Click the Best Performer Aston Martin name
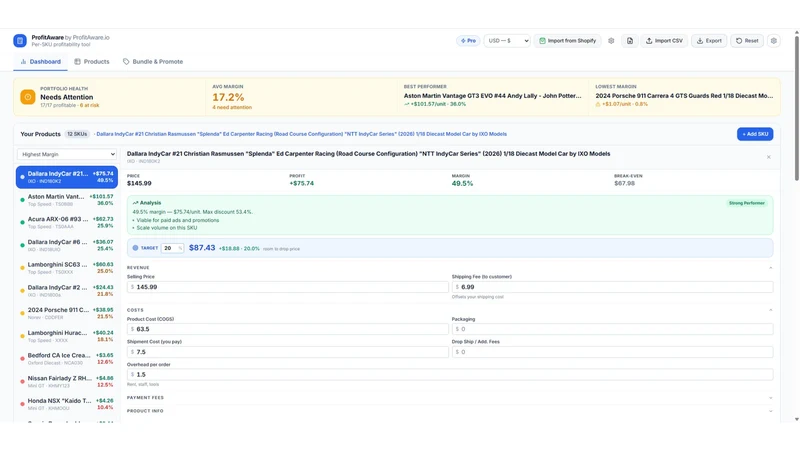Image resolution: width=800 pixels, height=450 pixels. (x=492, y=96)
